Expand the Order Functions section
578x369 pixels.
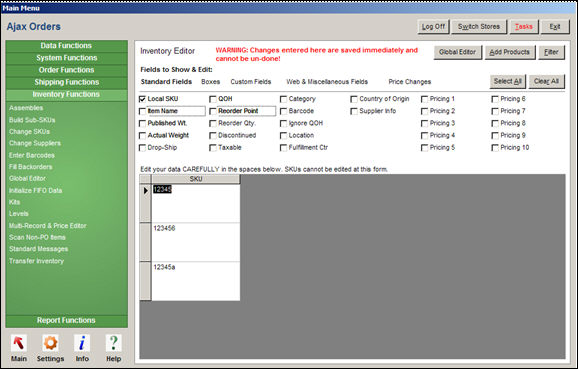pos(67,70)
